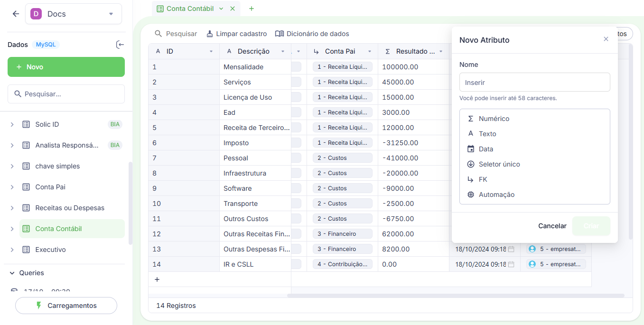
Task: Expand the Solic ID table node
Action: 12,124
